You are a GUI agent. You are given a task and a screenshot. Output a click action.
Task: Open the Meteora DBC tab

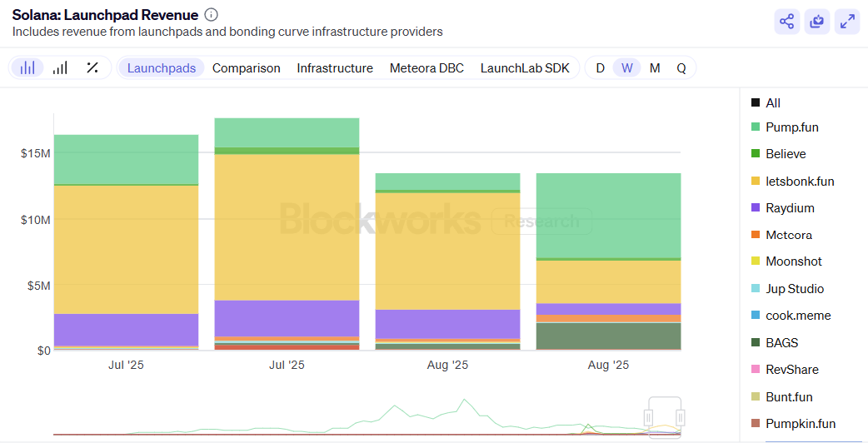click(427, 68)
